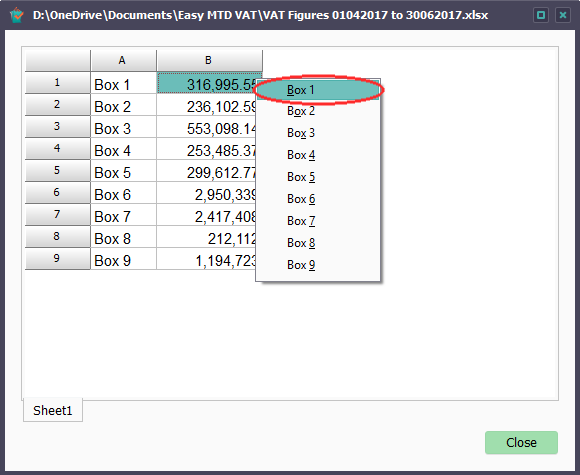Choose Box 9 menu entry

[318, 265]
